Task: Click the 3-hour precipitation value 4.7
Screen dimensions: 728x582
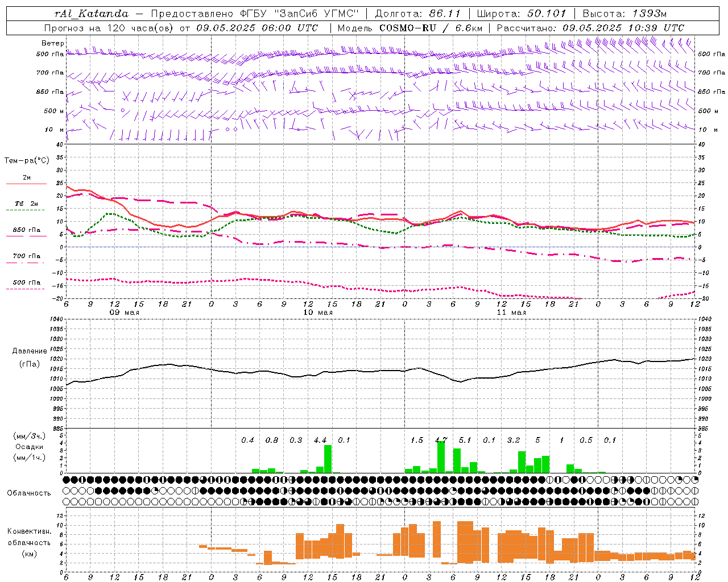Action: [x=441, y=440]
